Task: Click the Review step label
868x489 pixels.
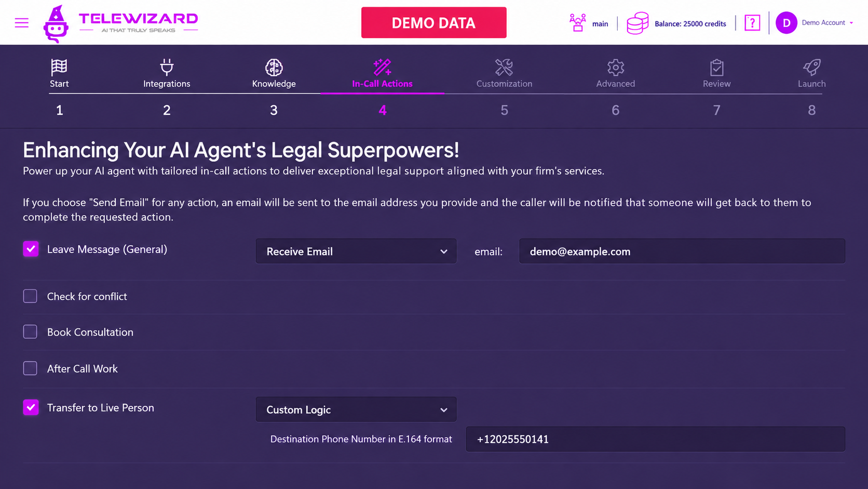Action: (x=717, y=84)
